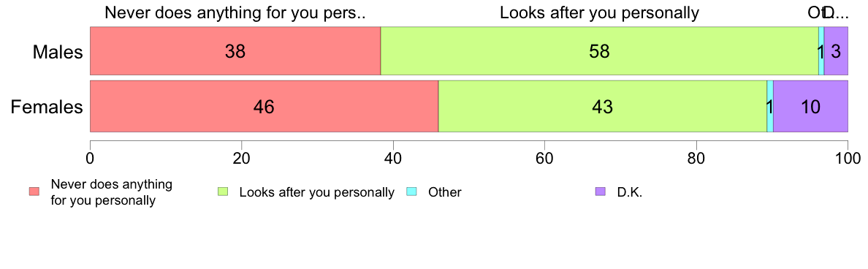Click the axis tick label 100

(848, 159)
